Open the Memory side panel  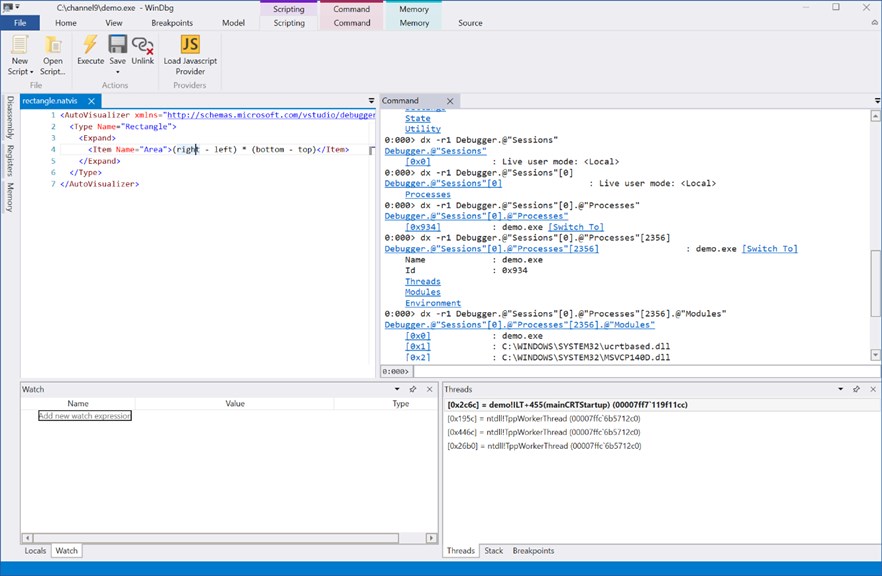click(x=10, y=197)
